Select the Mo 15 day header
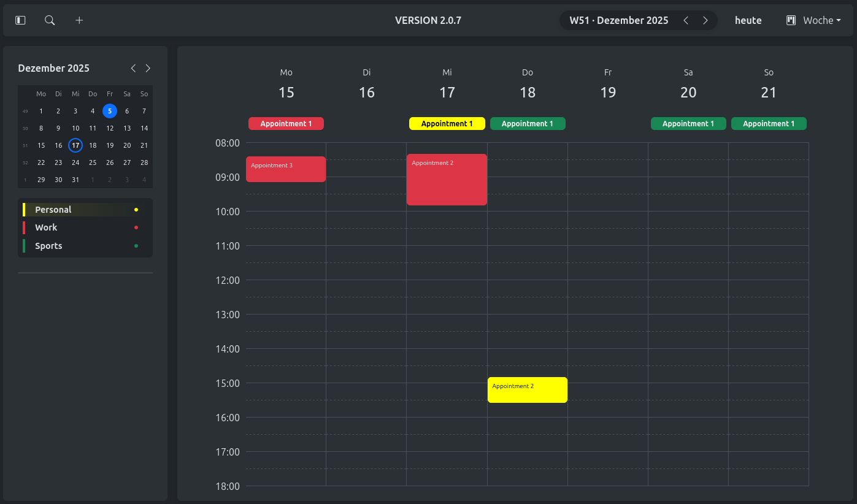The height and width of the screenshot is (504, 857). click(x=286, y=85)
